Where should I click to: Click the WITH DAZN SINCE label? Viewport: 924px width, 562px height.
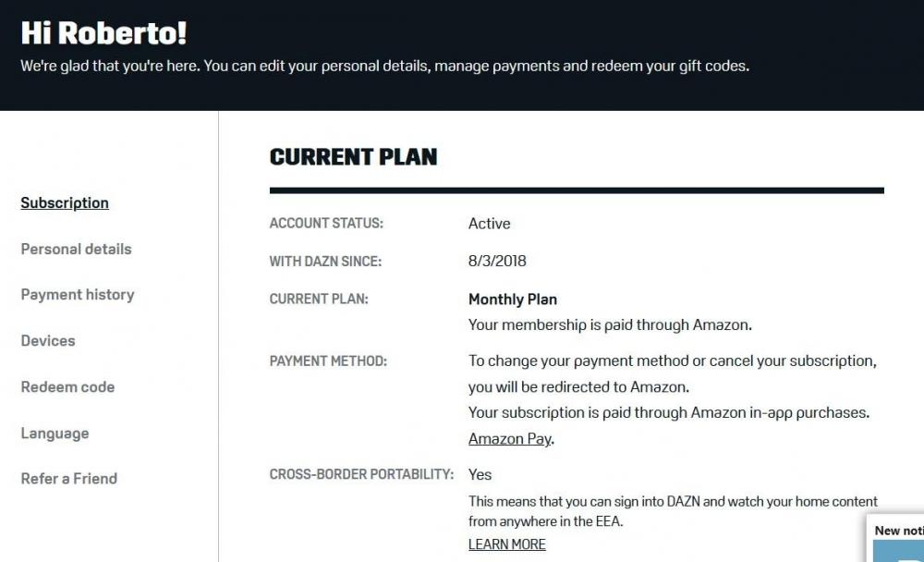[x=325, y=262]
